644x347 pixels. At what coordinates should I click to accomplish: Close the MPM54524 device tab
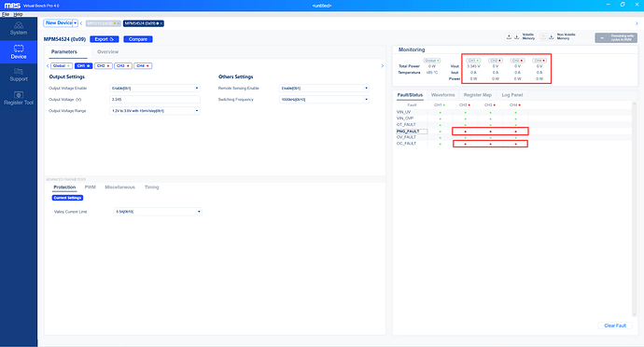(161, 23)
